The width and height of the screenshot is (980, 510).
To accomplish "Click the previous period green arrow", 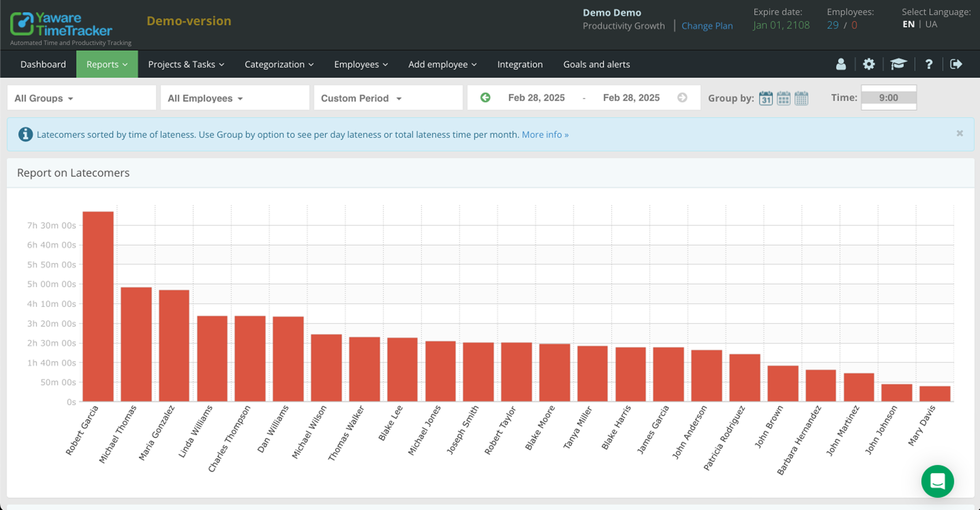I will click(485, 97).
